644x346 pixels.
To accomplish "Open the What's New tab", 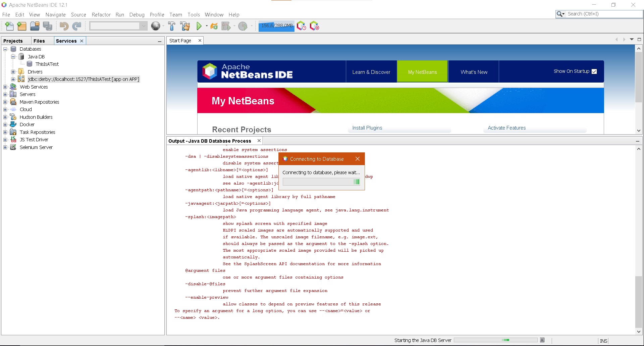I will [x=474, y=72].
